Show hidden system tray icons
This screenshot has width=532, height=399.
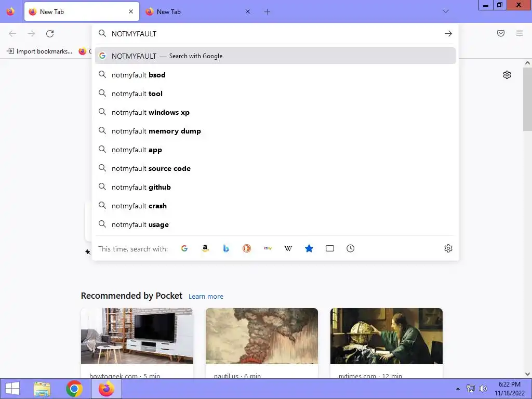(x=458, y=389)
